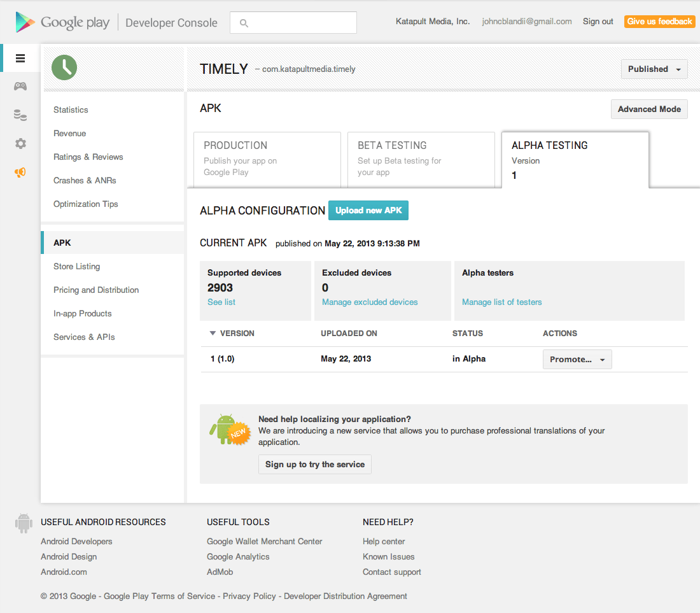700x613 pixels.
Task: Open Google Play Terms of Service link
Action: pos(159,596)
